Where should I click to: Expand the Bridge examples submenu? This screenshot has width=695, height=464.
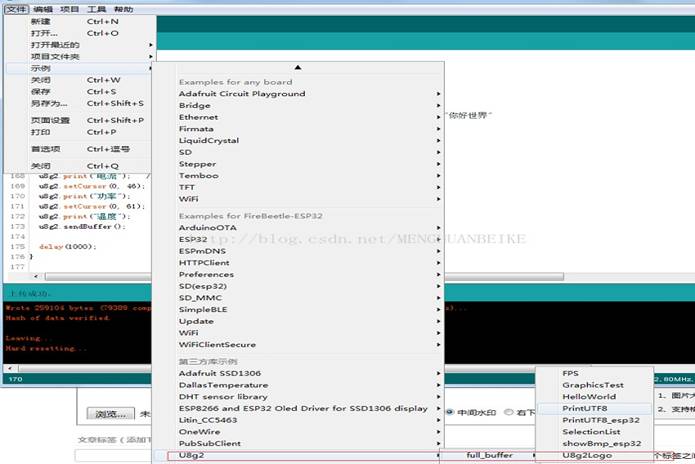pos(298,105)
